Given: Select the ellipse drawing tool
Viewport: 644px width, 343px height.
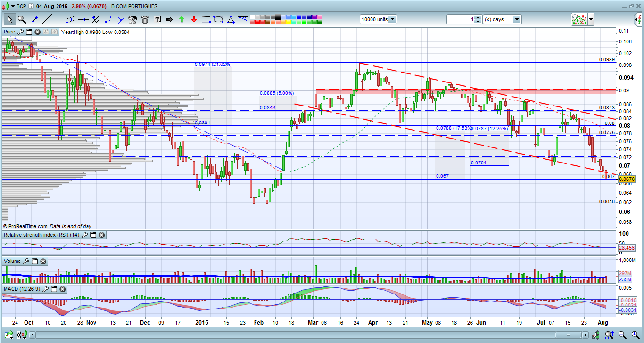Looking at the screenshot, I should (x=218, y=19).
